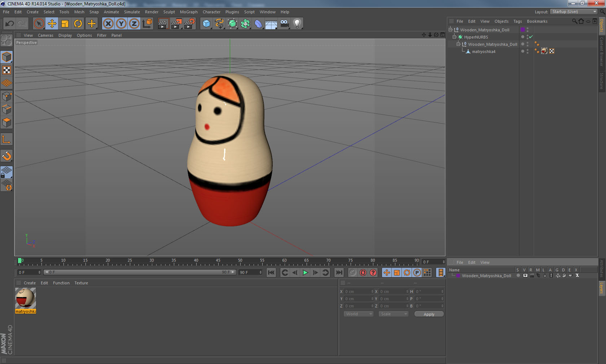This screenshot has width=606, height=364.
Task: Collapse nested Wooden_Matryoshka_Doll null node
Action: 458,44
